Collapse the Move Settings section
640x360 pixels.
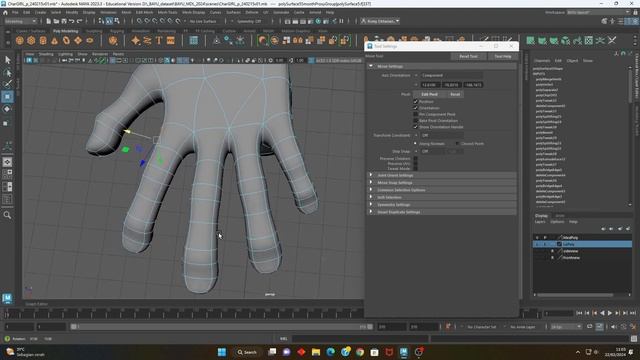click(x=371, y=66)
